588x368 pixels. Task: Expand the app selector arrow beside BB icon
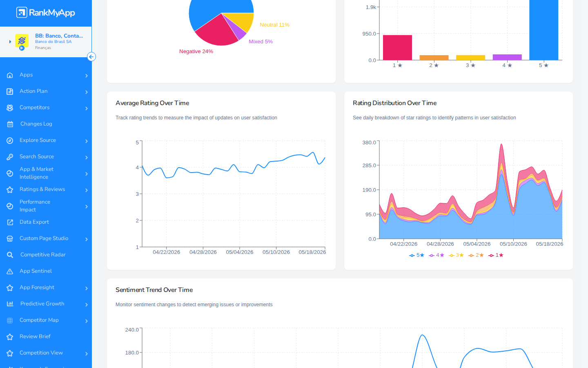pyautogui.click(x=10, y=42)
